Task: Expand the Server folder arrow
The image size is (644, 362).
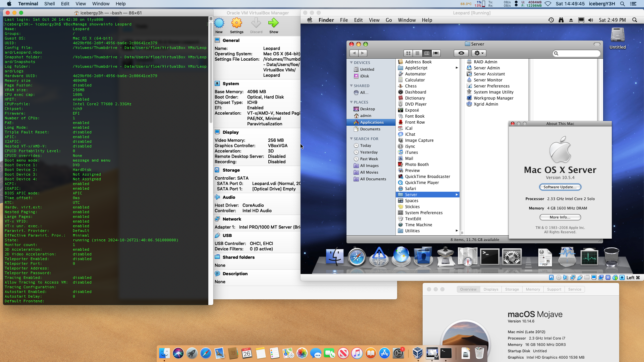Action: pyautogui.click(x=457, y=195)
